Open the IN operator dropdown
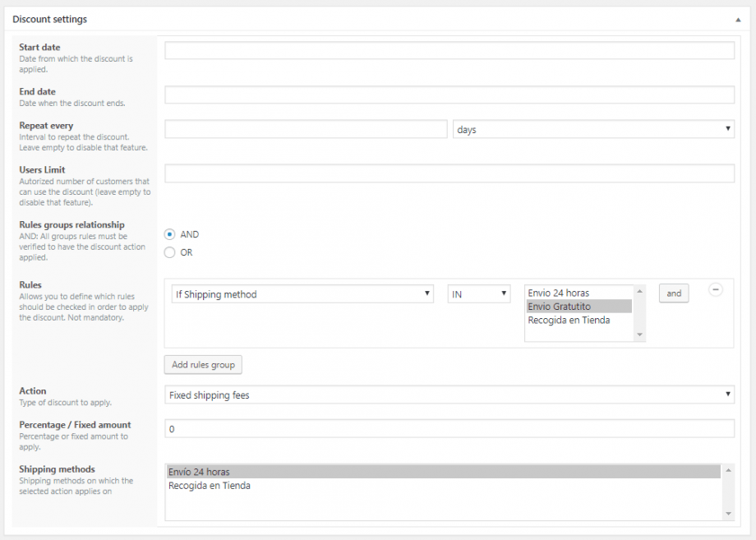The height and width of the screenshot is (540, 756). (x=478, y=294)
